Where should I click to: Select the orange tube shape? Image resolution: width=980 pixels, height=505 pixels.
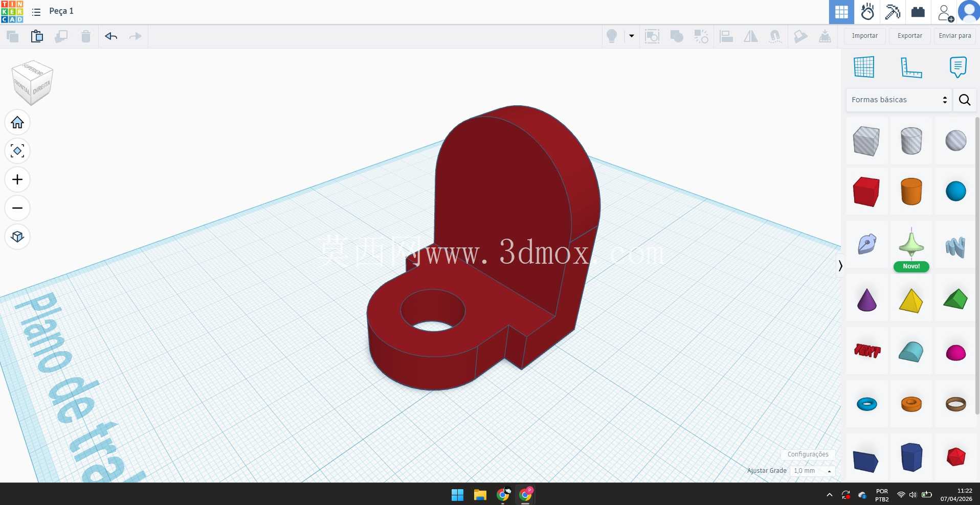911,404
